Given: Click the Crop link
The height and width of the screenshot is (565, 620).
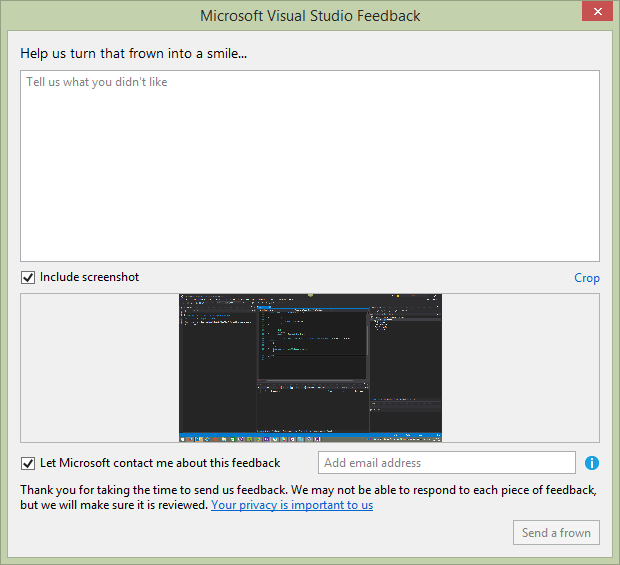Looking at the screenshot, I should pos(587,278).
